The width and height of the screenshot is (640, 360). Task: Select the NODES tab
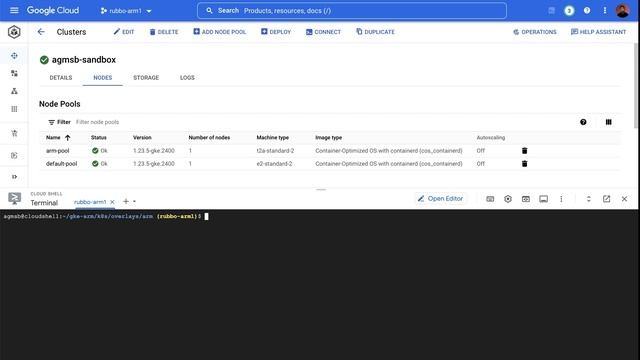coord(102,78)
